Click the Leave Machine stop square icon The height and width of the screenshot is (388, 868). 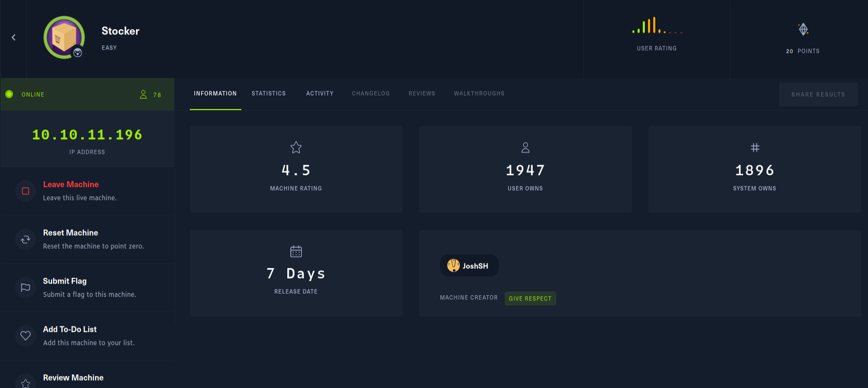(x=26, y=191)
